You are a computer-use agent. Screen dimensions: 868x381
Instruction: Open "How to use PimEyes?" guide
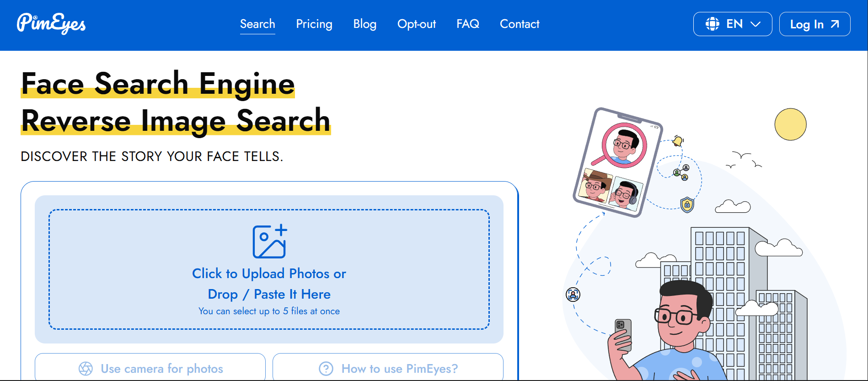(399, 369)
